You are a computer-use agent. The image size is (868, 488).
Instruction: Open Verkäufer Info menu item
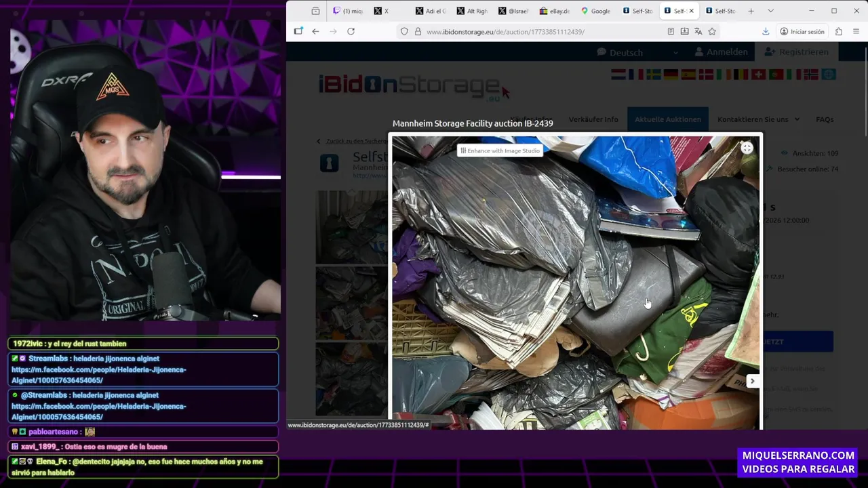593,119
